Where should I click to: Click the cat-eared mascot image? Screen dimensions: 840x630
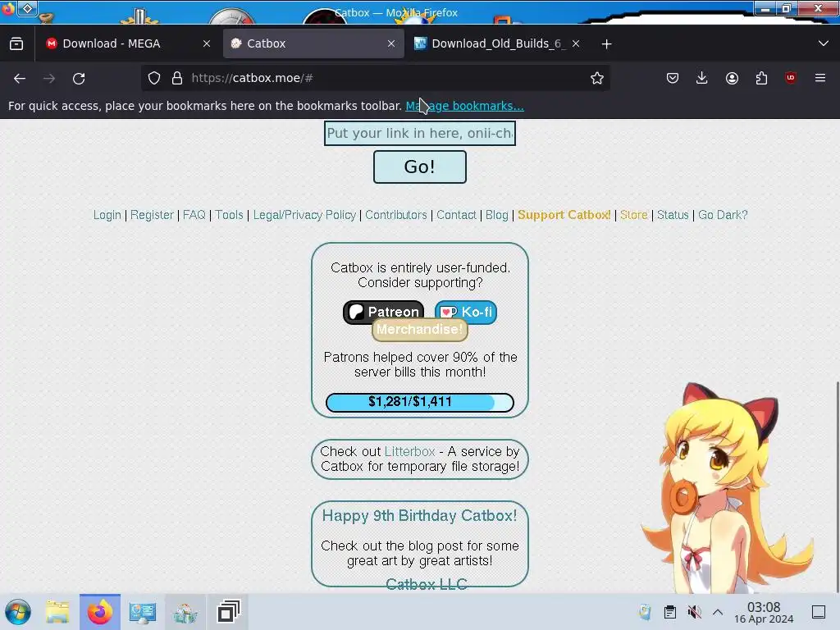coord(728,489)
